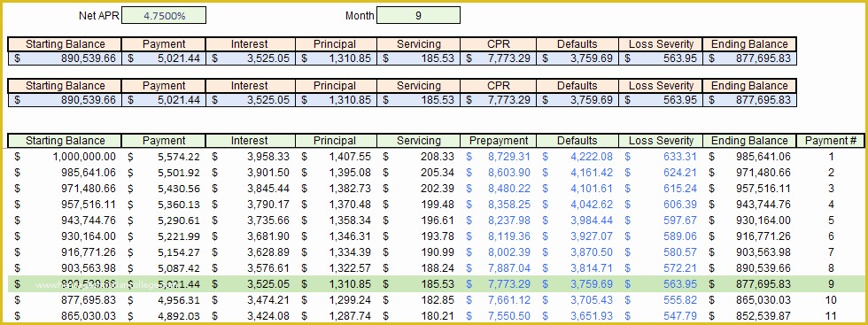Select the Net APR value cell 4.7500%

(x=164, y=16)
